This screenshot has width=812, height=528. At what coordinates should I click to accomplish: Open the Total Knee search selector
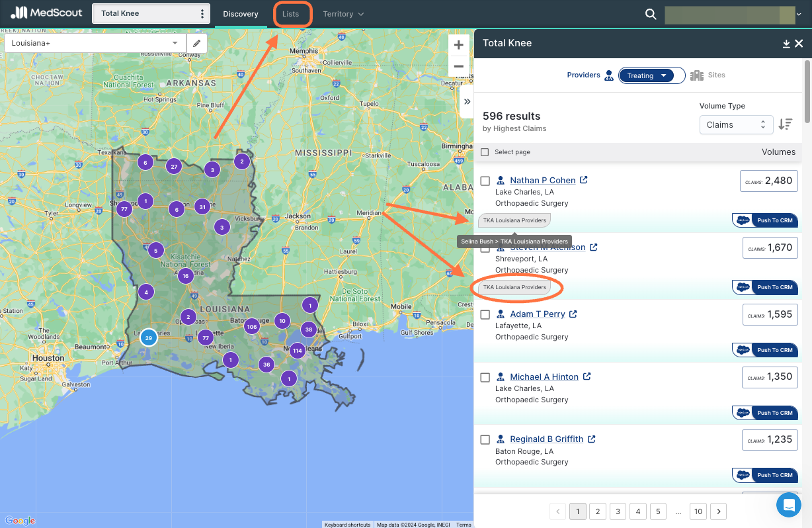[151, 14]
